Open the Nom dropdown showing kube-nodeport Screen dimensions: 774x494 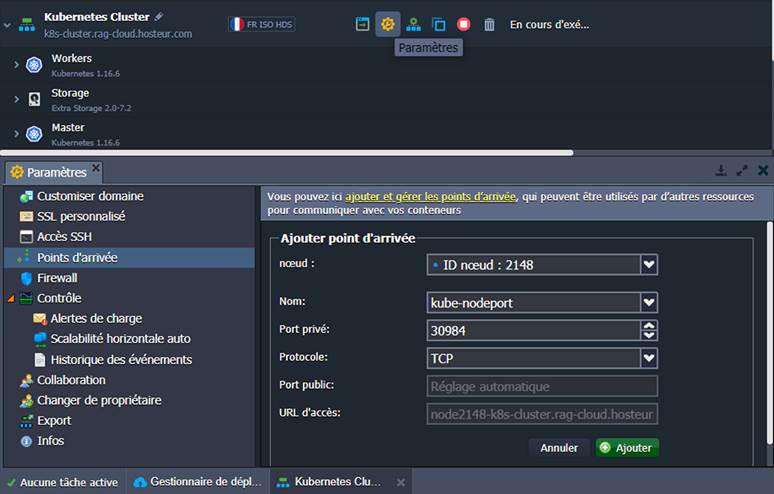(x=649, y=302)
